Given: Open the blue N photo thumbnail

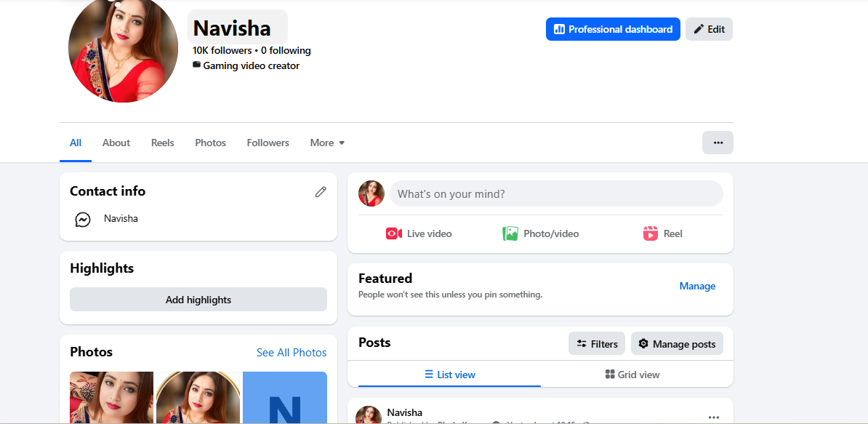Looking at the screenshot, I should coord(284,397).
